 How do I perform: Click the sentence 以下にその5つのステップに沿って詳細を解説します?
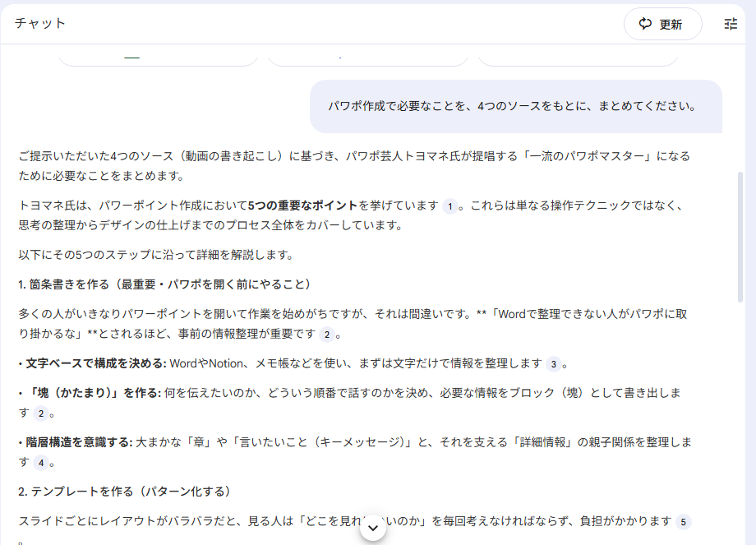pyautogui.click(x=155, y=255)
